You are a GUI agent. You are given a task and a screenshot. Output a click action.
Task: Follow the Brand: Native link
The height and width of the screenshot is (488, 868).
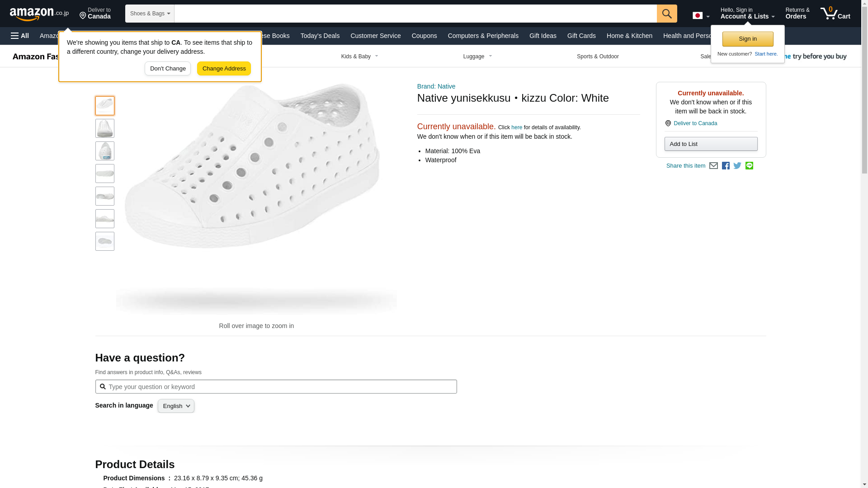[x=436, y=86]
